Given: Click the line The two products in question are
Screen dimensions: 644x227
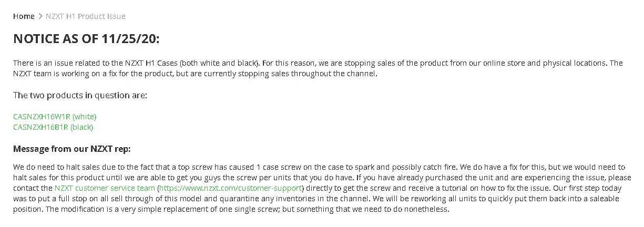Looking at the screenshot, I should [80, 96].
